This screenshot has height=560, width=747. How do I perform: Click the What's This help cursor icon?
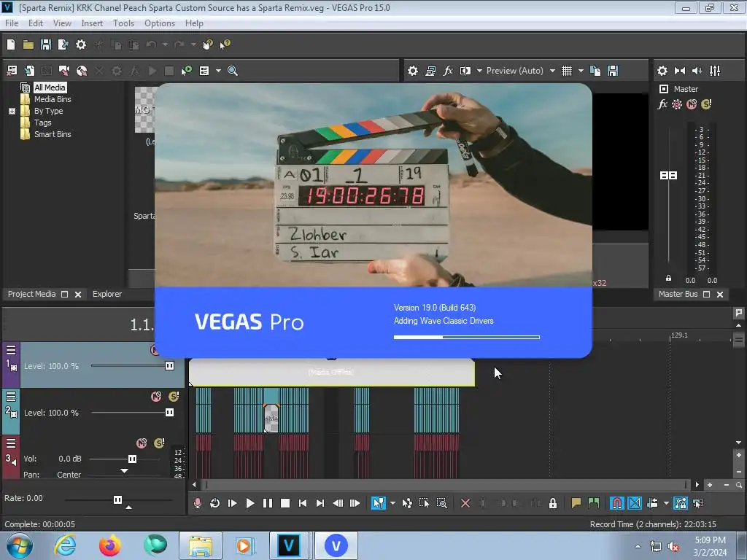pos(225,44)
